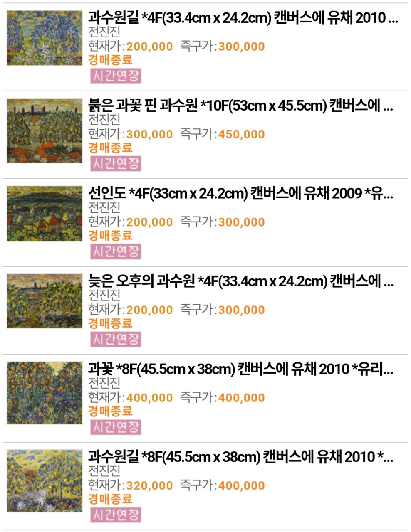Click 시간연장 badge under 과수원길 4F item
411x532 pixels.
click(116, 76)
